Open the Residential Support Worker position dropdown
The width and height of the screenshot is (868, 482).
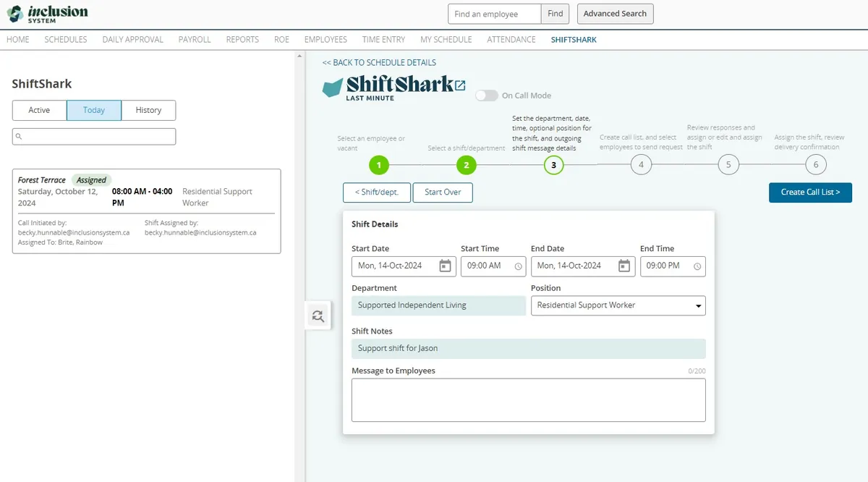click(697, 305)
